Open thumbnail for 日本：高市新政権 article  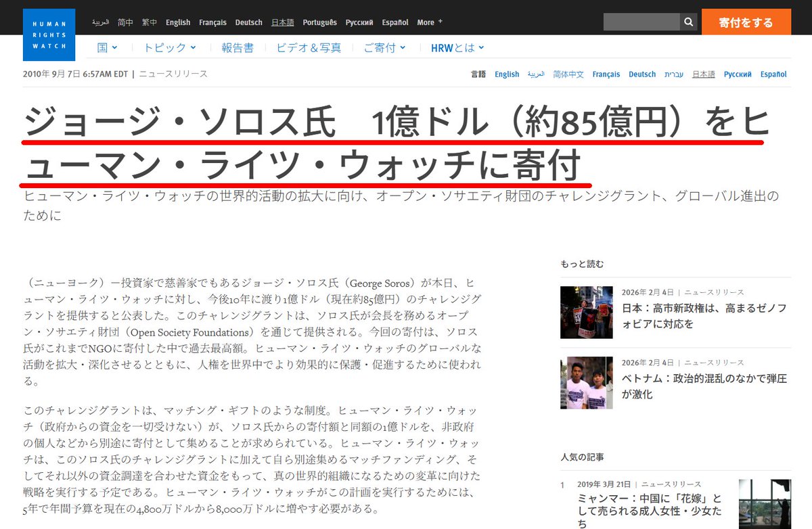[587, 313]
